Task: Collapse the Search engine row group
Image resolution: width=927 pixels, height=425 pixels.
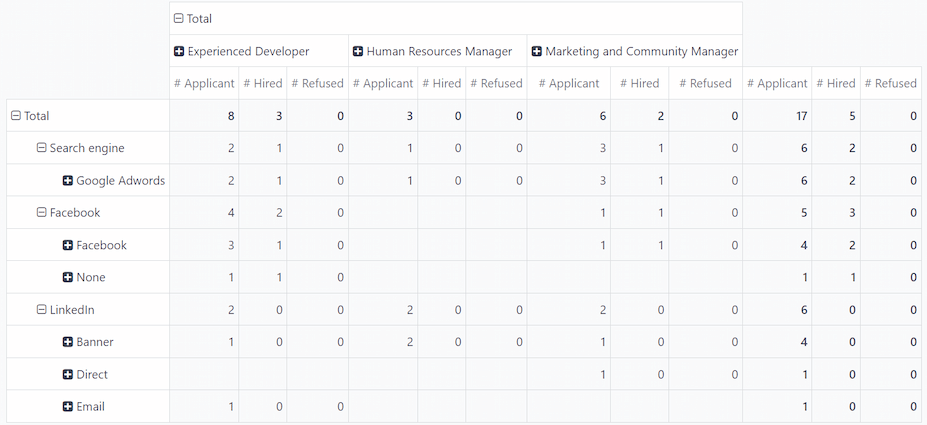Action: (42, 148)
